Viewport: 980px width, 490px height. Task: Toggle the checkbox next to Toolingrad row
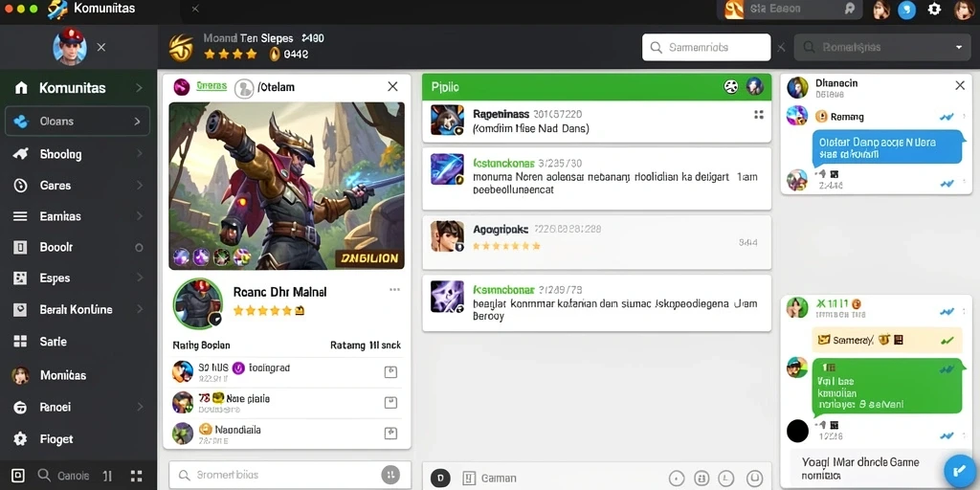[390, 372]
